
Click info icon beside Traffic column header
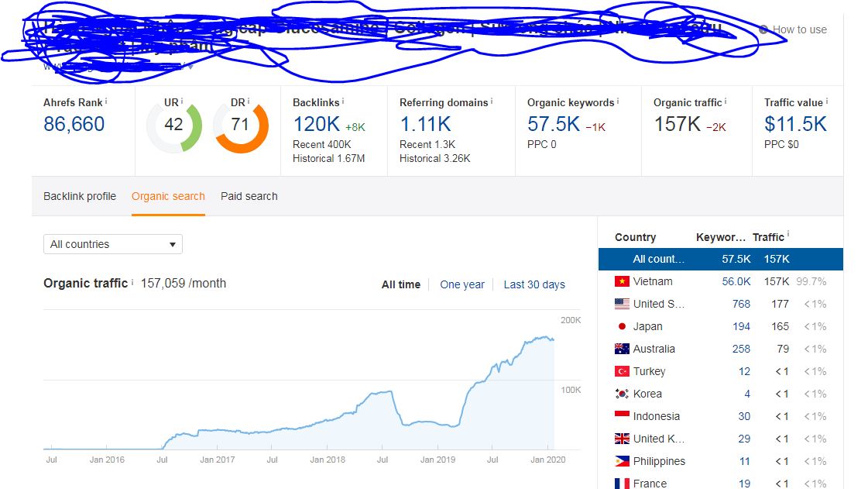(x=788, y=234)
